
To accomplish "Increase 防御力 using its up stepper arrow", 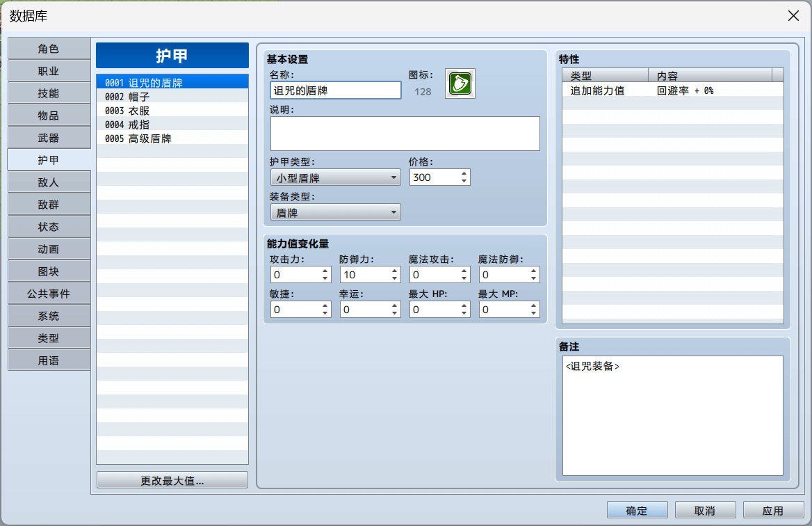I will point(396,271).
